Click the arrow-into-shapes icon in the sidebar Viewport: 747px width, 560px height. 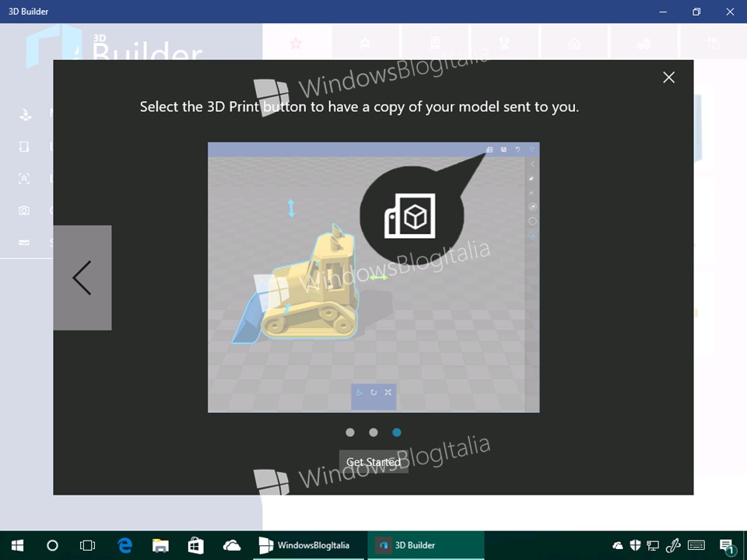click(25, 114)
